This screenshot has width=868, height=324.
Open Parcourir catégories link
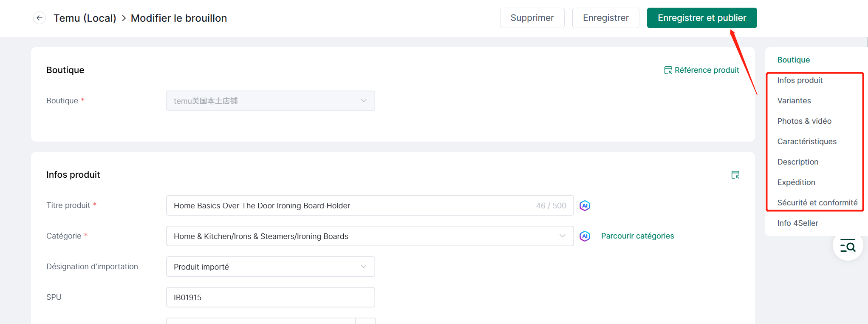(x=637, y=236)
